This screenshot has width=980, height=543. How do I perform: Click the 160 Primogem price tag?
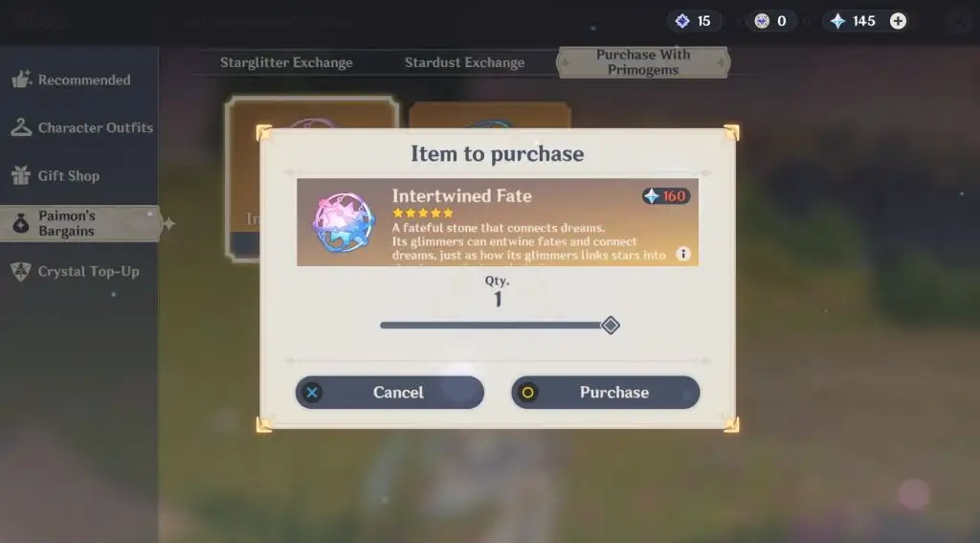(x=666, y=196)
